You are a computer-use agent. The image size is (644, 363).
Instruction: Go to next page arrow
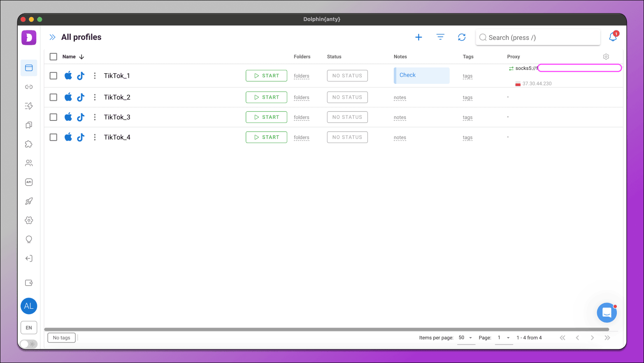[593, 338]
